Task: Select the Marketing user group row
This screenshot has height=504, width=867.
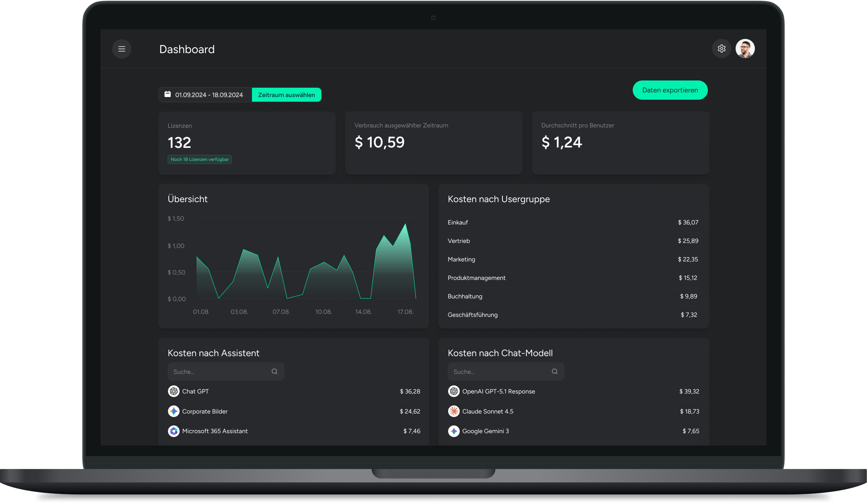Action: 573,259
